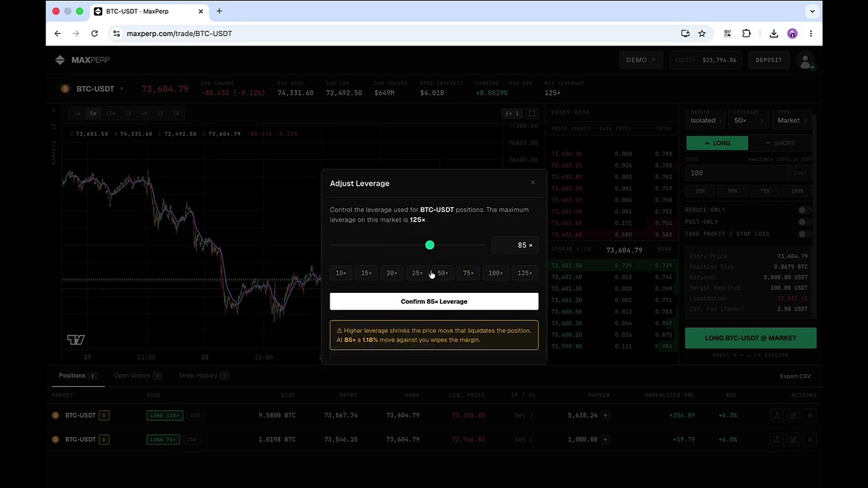Share the LONG 125× position
Viewport: 868px width, 488px height.
(777, 415)
